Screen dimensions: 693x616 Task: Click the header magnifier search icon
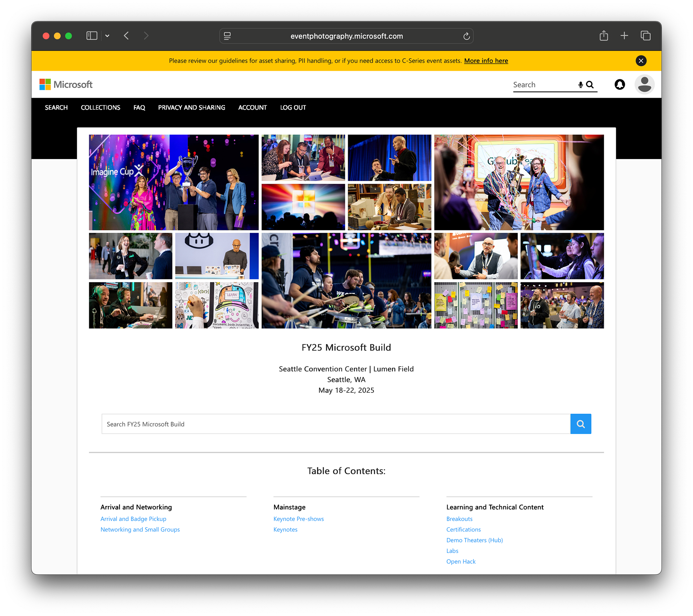(x=590, y=85)
